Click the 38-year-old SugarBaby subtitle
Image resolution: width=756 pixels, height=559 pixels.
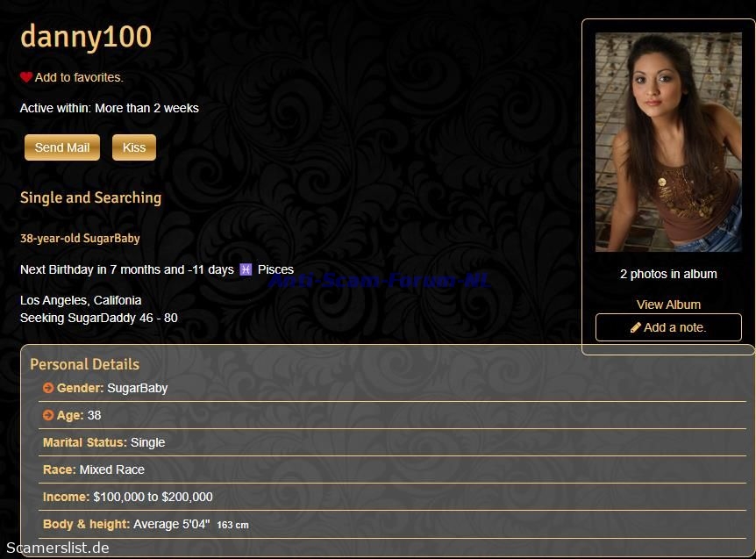[x=80, y=238]
